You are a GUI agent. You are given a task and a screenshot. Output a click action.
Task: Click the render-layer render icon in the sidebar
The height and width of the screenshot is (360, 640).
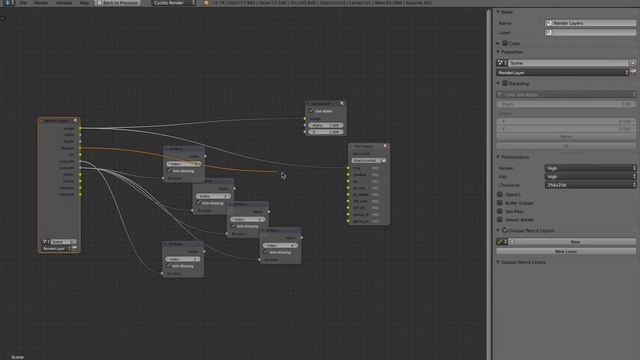click(633, 72)
